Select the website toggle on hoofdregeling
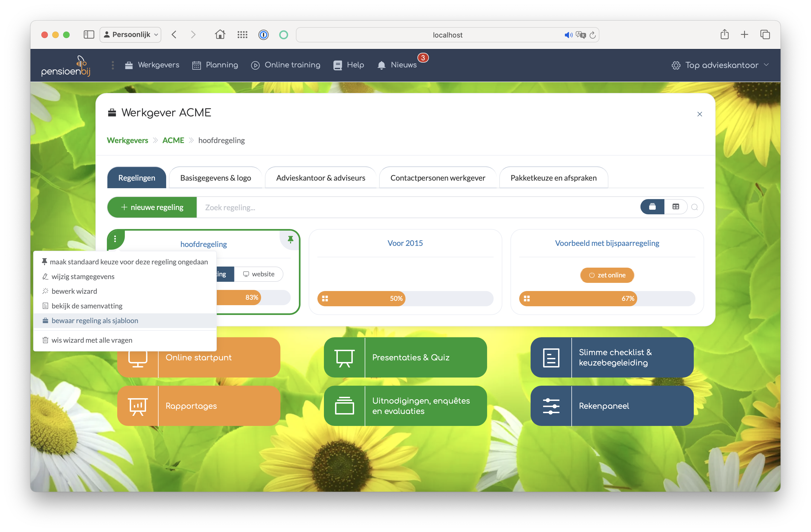 tap(259, 274)
